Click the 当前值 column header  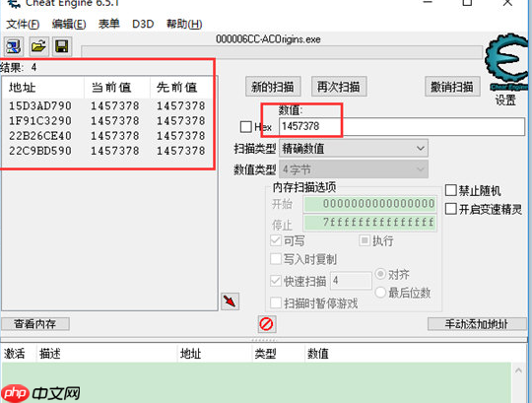pos(116,88)
